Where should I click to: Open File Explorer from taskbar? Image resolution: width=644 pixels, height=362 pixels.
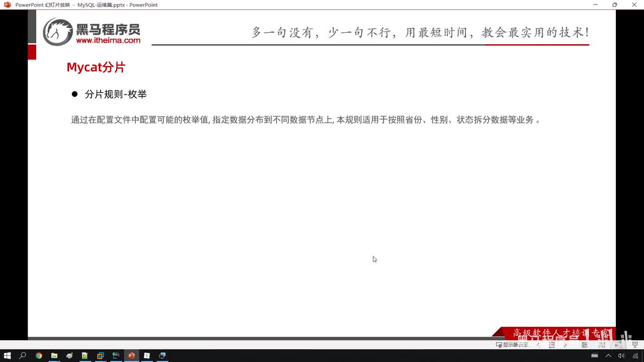[x=54, y=355]
